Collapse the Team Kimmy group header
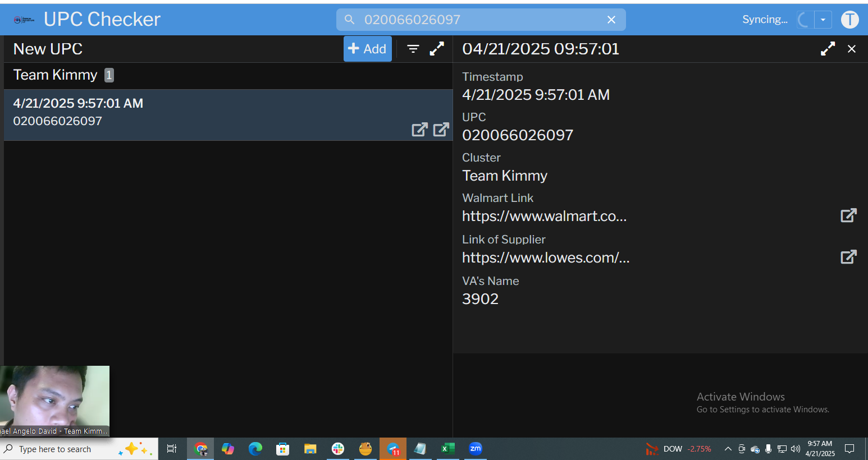This screenshot has width=868, height=460. coord(56,75)
